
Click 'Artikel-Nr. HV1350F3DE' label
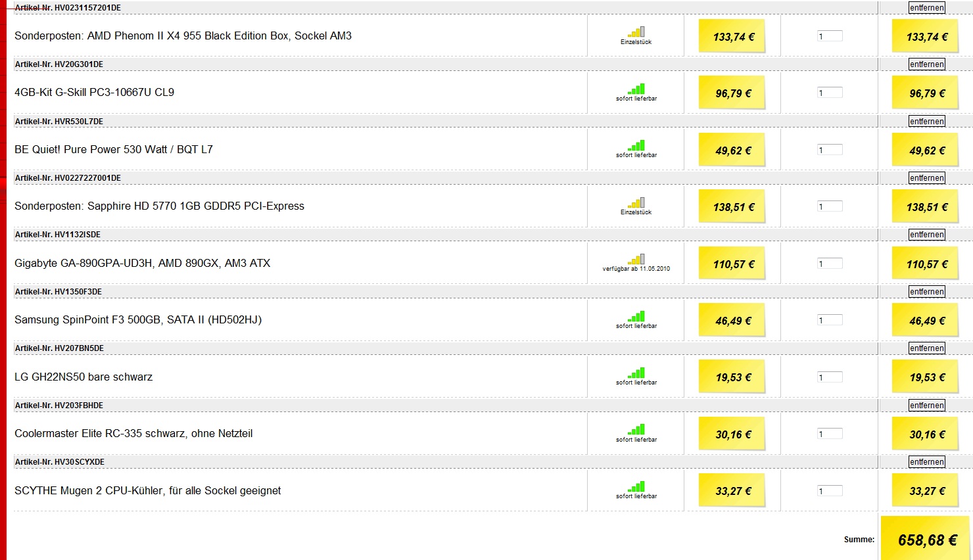pos(59,292)
